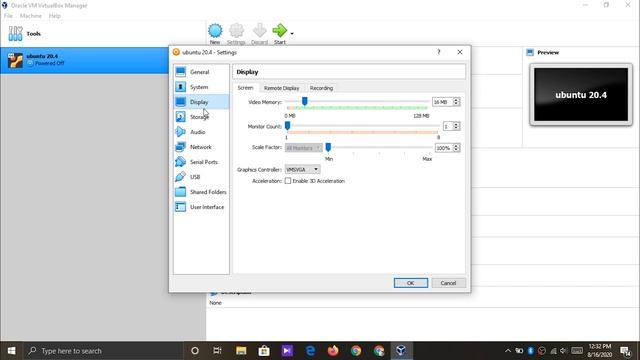Screen dimensions: 640x360
Task: Click the Scale Factor 100% field
Action: pos(444,148)
